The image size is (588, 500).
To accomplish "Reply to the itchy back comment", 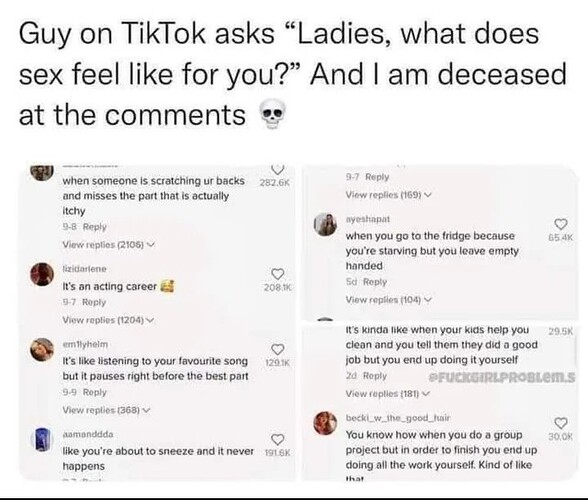I will pyautogui.click(x=94, y=227).
